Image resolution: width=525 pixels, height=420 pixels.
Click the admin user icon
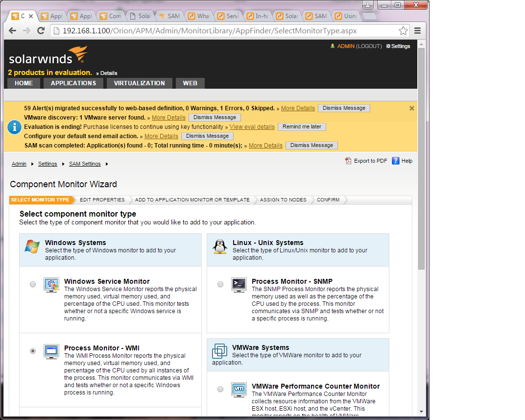pyautogui.click(x=333, y=46)
